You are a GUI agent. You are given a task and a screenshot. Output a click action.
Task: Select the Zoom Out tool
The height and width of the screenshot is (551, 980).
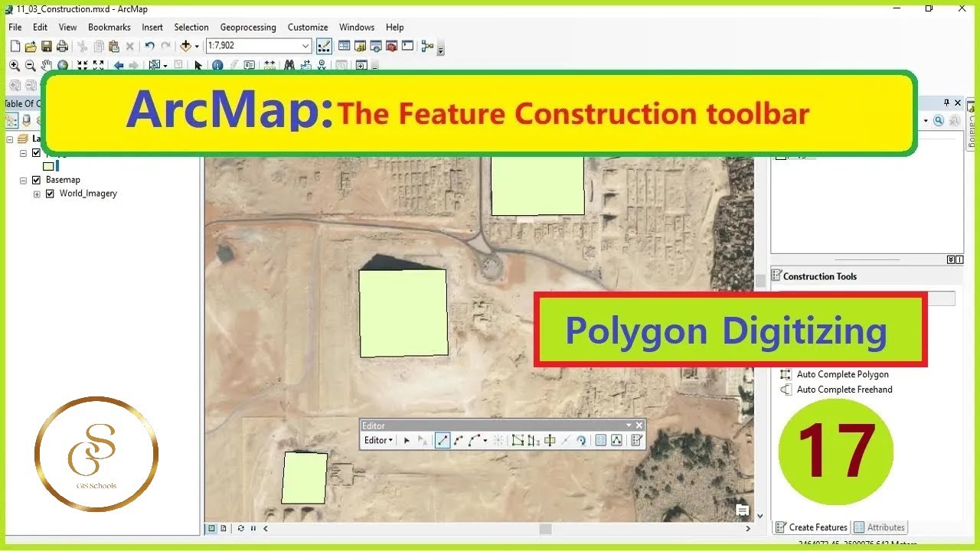point(31,66)
